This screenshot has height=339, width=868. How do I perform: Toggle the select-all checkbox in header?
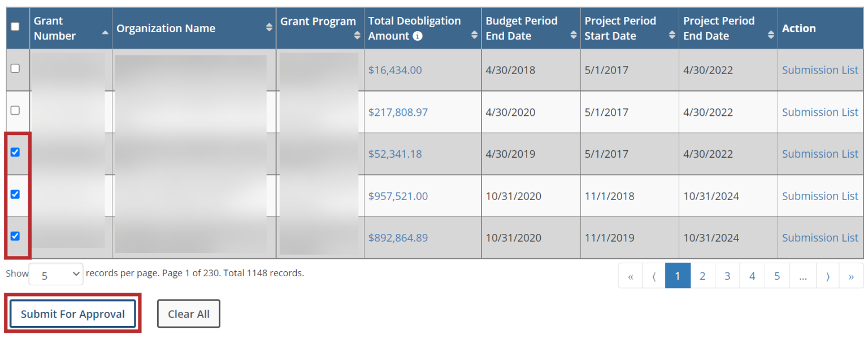15,27
